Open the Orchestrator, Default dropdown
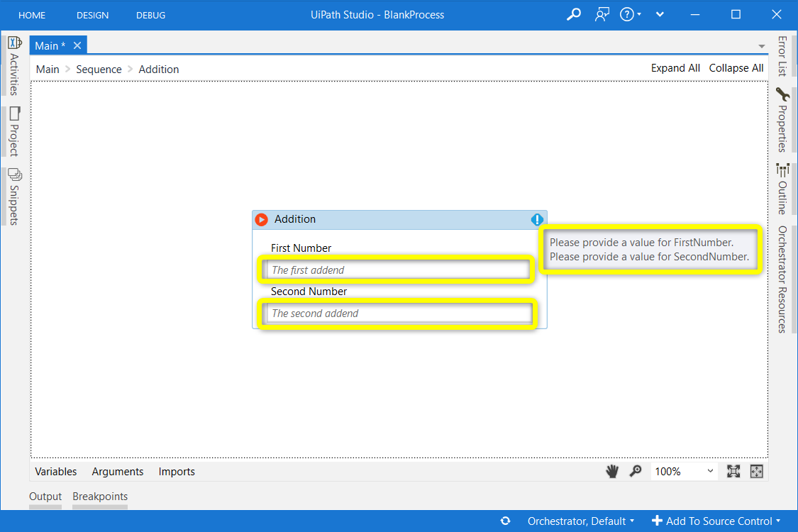The image size is (798, 532). coord(580,521)
